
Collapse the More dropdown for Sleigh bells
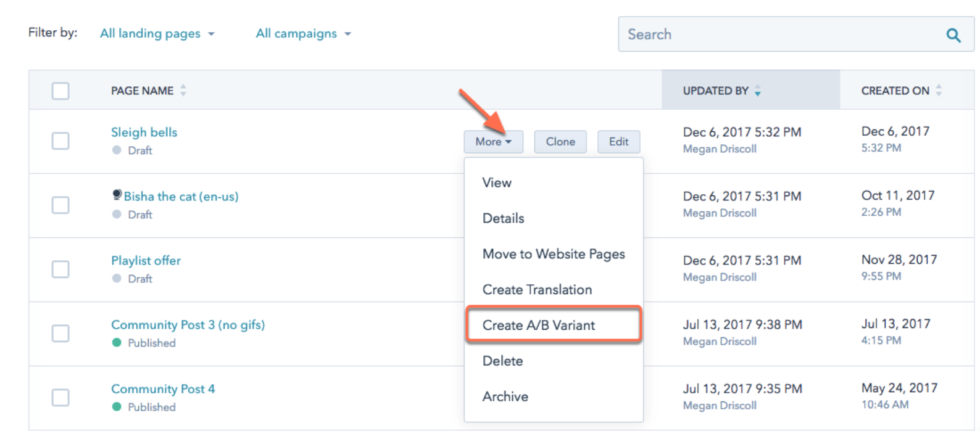tap(493, 142)
